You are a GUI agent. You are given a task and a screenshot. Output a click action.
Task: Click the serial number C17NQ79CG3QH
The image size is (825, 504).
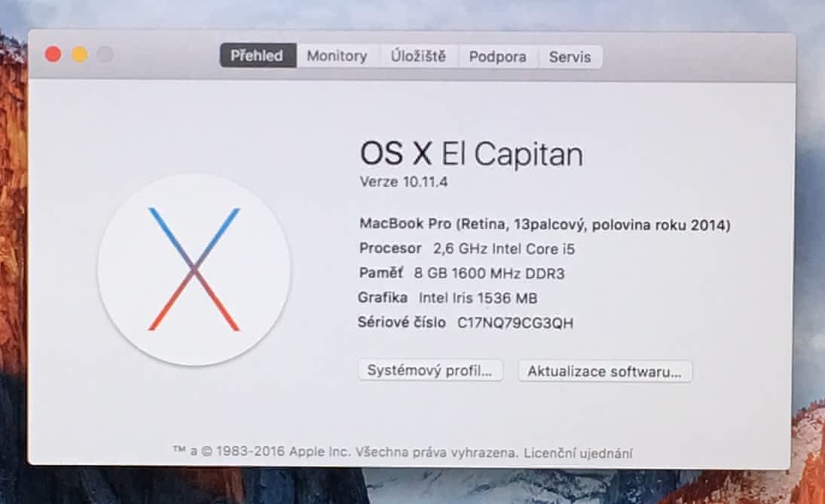(x=515, y=322)
